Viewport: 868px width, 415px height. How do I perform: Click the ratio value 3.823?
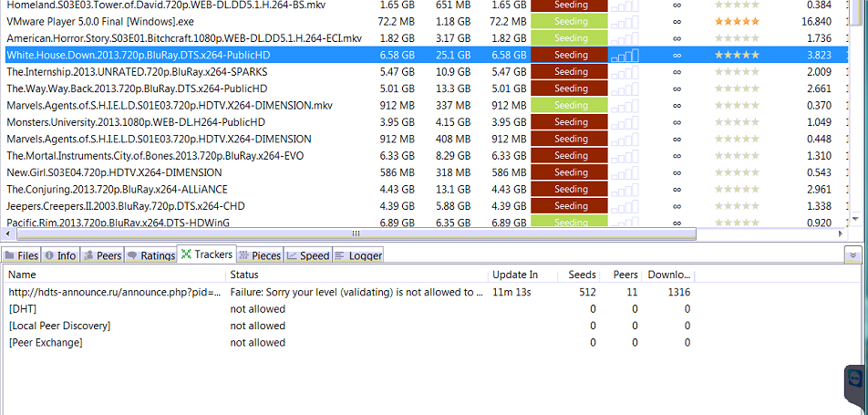[820, 55]
